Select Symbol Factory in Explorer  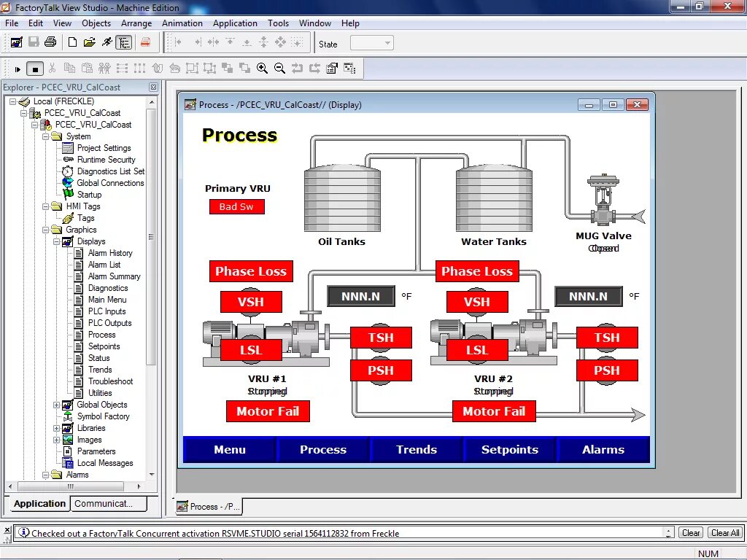click(x=104, y=416)
